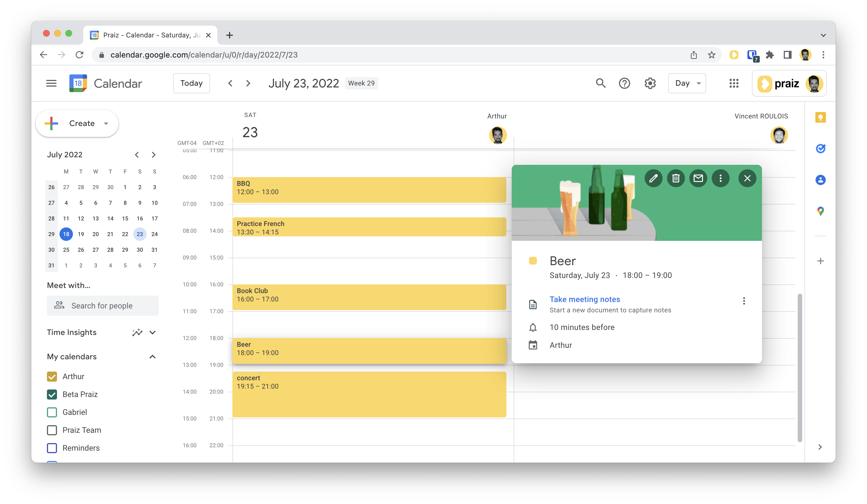The height and width of the screenshot is (504, 867).
Task: Click the Search for people field
Action: click(x=103, y=305)
